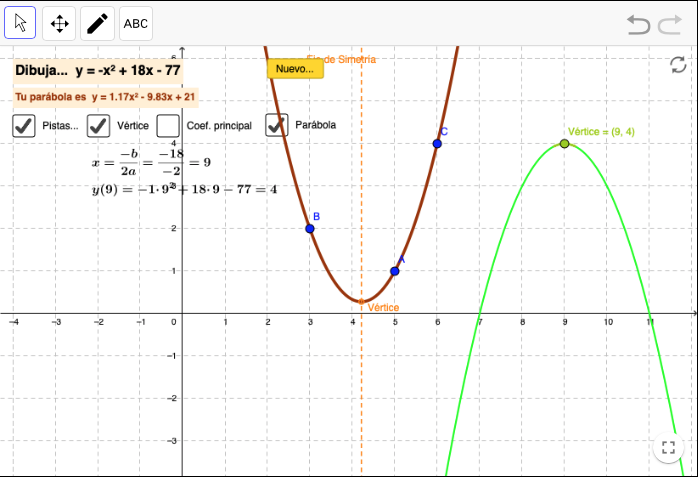
Task: Click the 'Tu parábola es' equation text
Action: pos(105,97)
